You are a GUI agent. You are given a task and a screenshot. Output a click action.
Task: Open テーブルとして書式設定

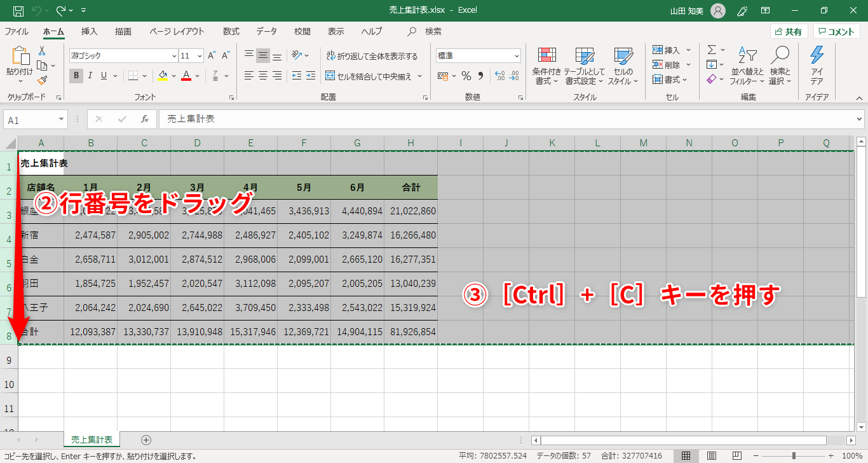584,66
